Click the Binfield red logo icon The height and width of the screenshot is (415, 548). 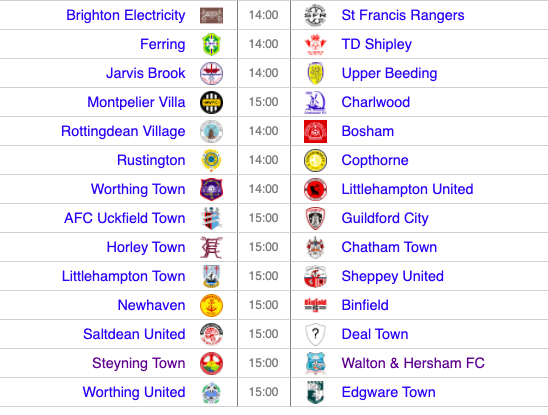pos(315,305)
